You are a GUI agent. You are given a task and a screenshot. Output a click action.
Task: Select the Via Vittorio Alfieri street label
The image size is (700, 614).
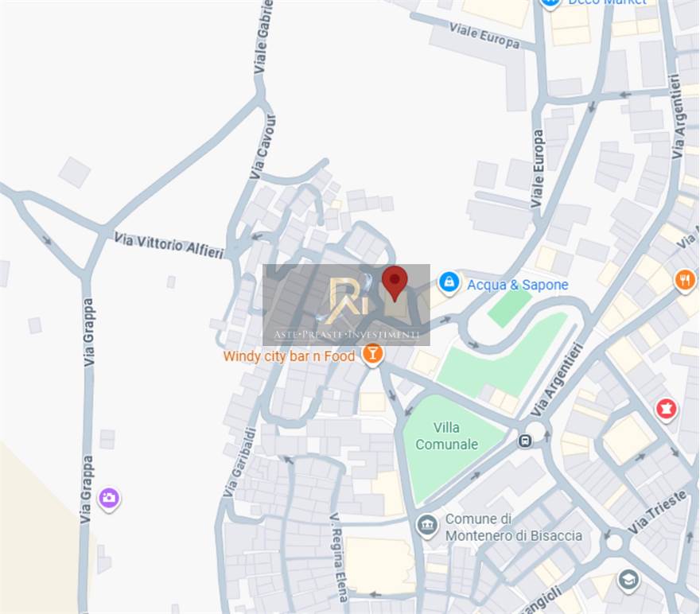pos(169,246)
